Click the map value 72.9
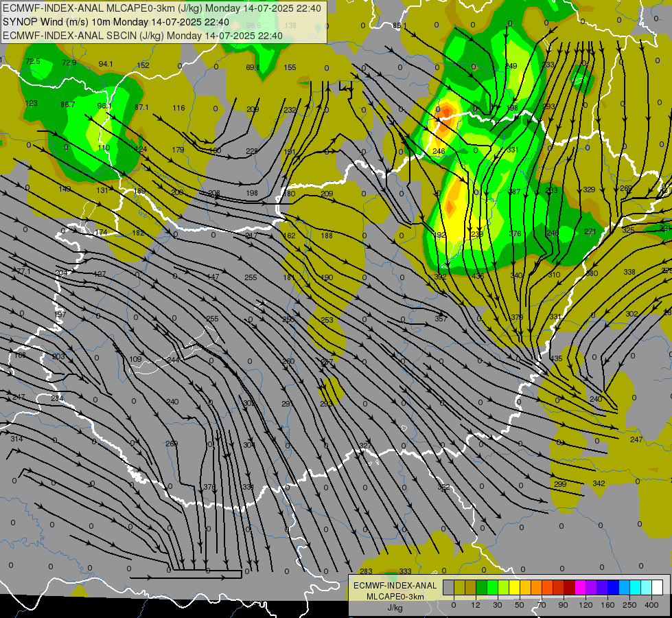Image resolution: width=672 pixels, height=618 pixels. click(x=69, y=62)
